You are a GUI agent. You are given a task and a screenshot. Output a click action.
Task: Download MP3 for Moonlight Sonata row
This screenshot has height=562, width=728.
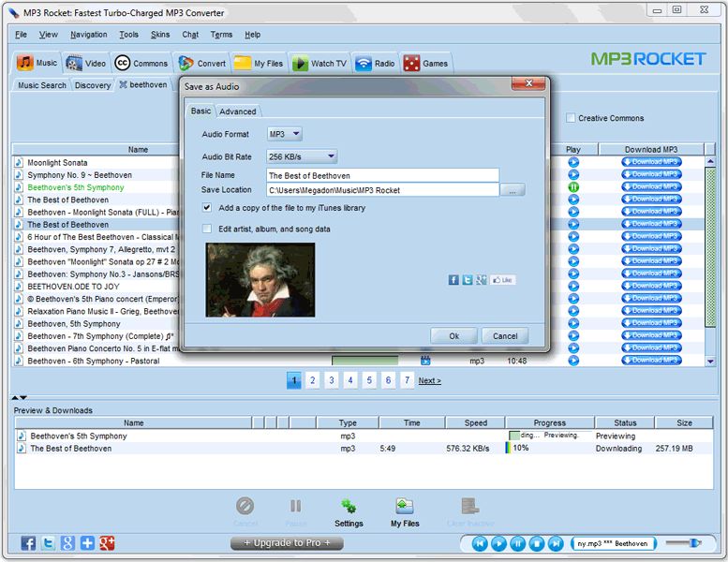click(x=651, y=162)
